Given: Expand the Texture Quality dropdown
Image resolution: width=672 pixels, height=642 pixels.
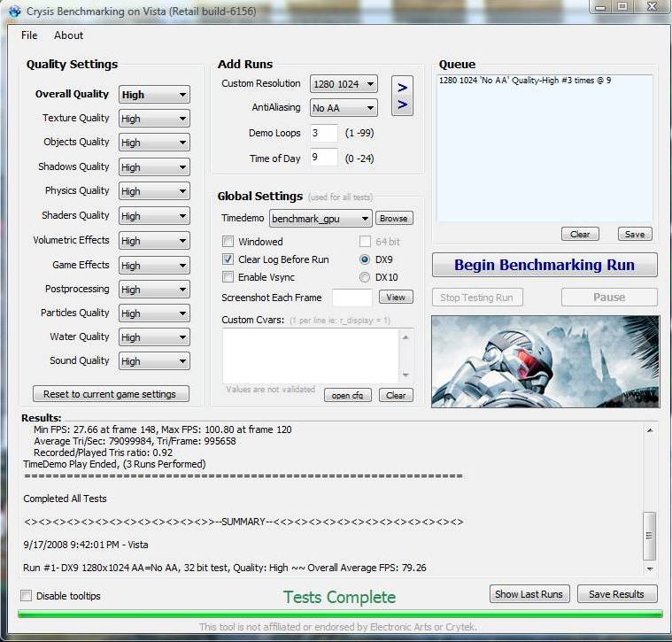Looking at the screenshot, I should pos(154,119).
